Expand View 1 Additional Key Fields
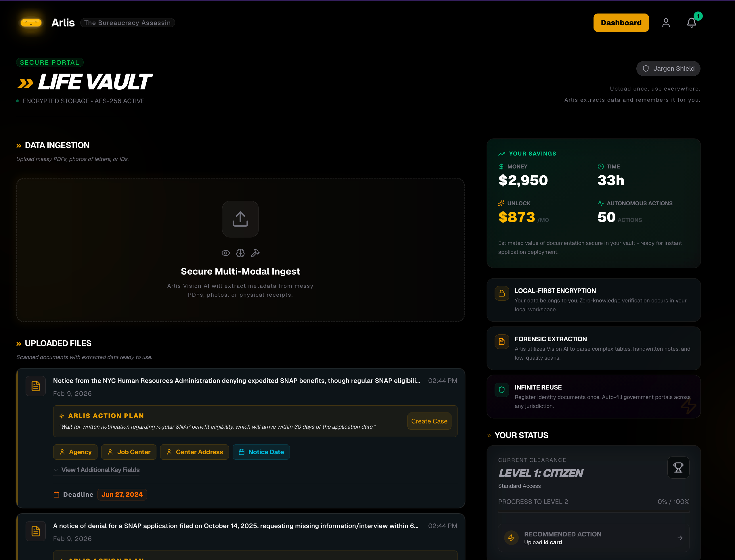The image size is (735, 560). (97, 470)
